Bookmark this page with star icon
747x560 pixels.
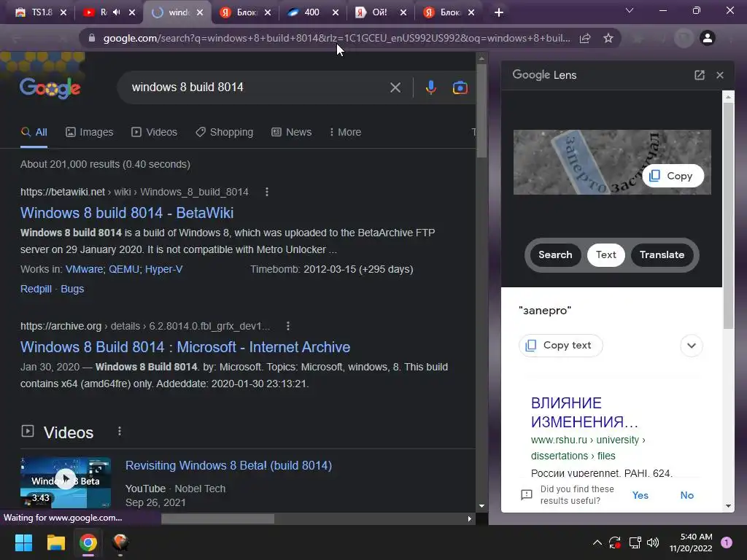(x=608, y=38)
